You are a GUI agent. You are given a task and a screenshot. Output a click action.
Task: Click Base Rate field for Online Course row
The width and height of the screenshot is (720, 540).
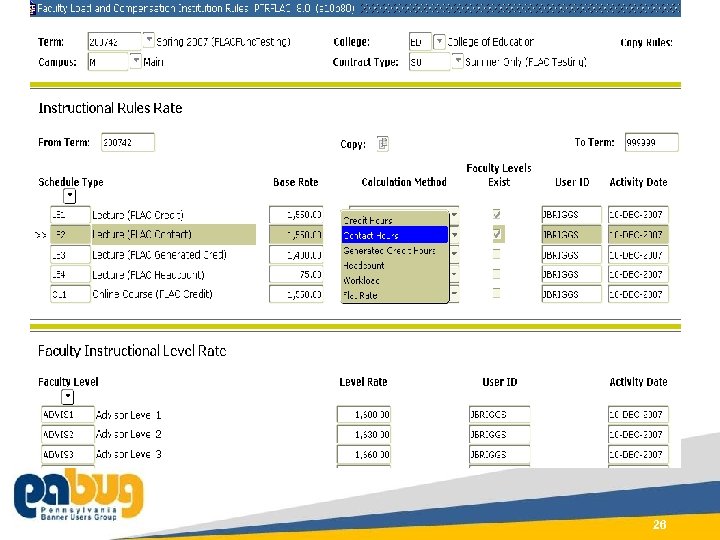point(296,294)
